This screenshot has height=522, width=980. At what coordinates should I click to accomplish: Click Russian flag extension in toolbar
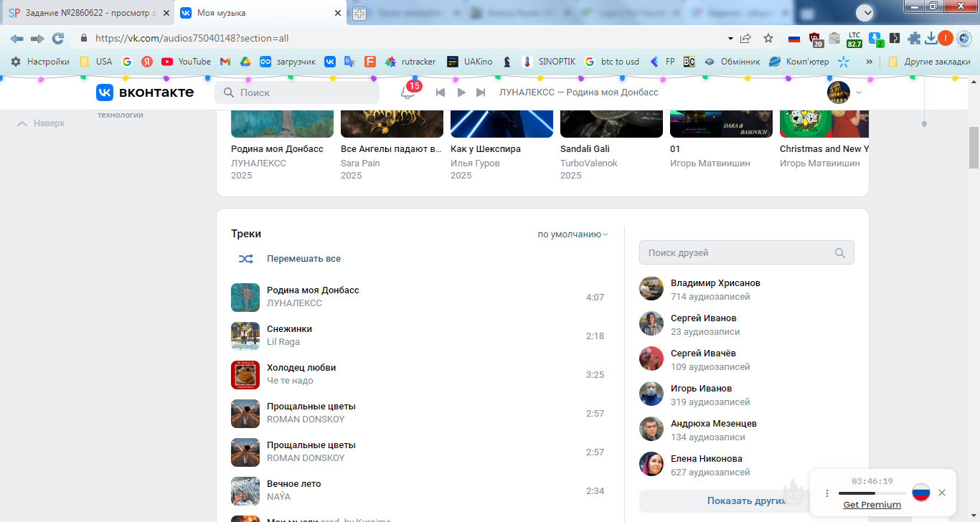[x=794, y=38]
